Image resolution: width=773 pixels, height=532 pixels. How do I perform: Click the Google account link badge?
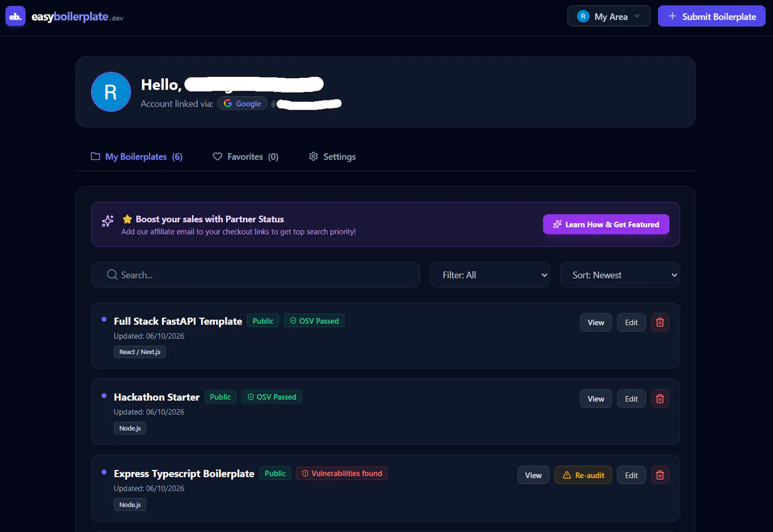point(242,103)
